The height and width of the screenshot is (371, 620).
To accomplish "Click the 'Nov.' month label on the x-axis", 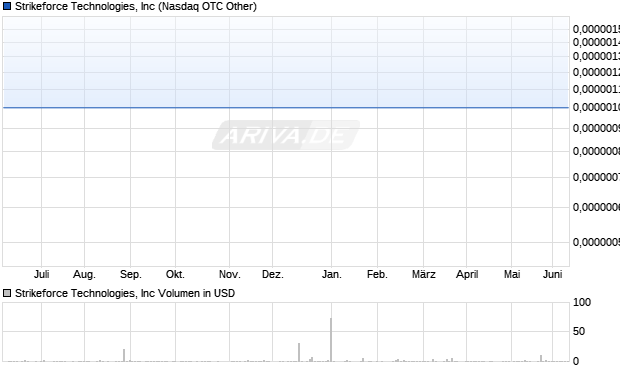I will 230,274.
